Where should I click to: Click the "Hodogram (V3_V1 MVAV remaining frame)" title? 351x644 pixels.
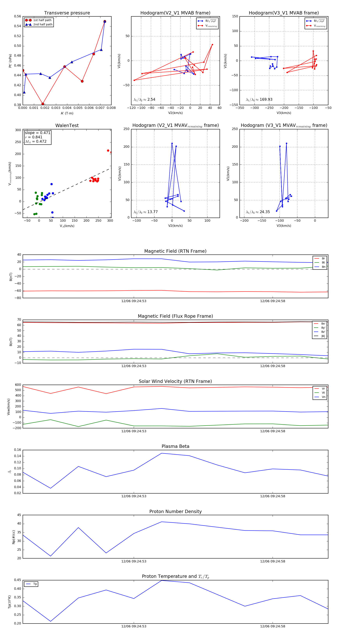pos(284,125)
